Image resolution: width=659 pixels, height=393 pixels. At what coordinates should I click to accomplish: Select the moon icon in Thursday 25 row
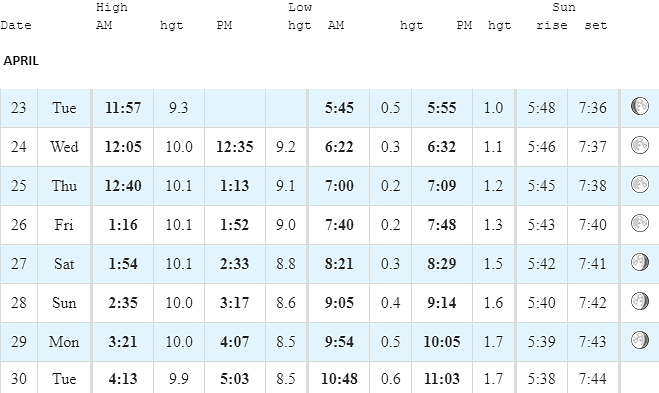click(x=640, y=184)
